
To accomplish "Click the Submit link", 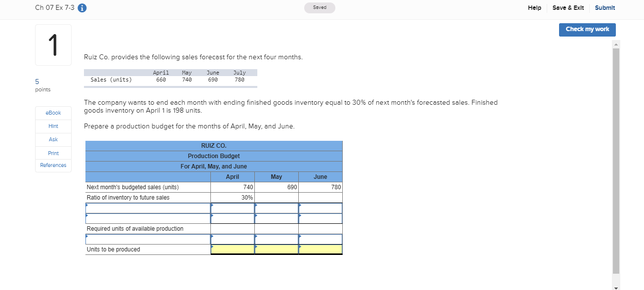I will pos(605,8).
